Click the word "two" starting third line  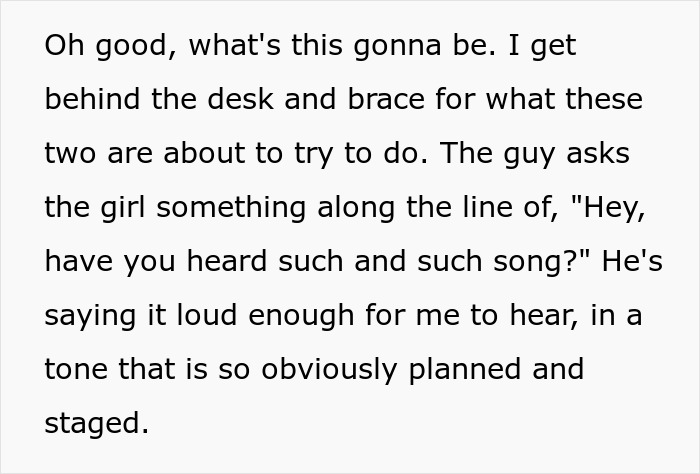click(70, 153)
